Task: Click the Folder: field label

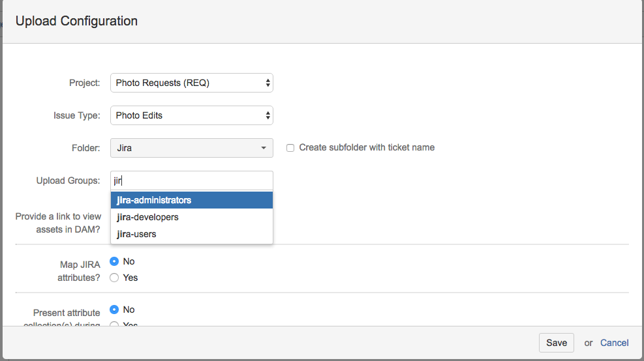Action: pos(85,148)
